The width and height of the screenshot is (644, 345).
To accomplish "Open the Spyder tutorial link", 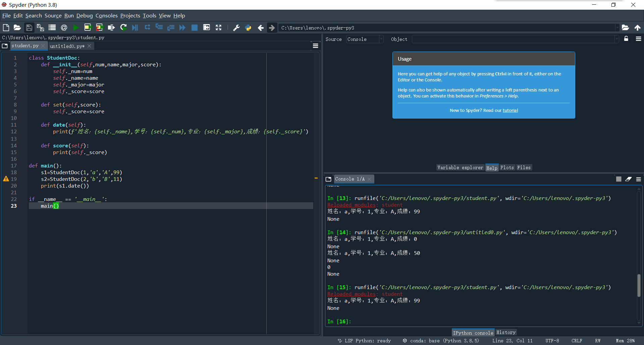I will [510, 110].
